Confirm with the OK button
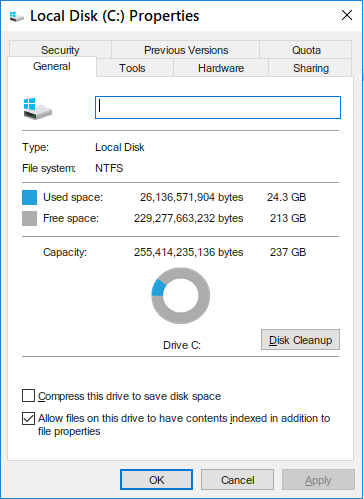 pyautogui.click(x=156, y=480)
